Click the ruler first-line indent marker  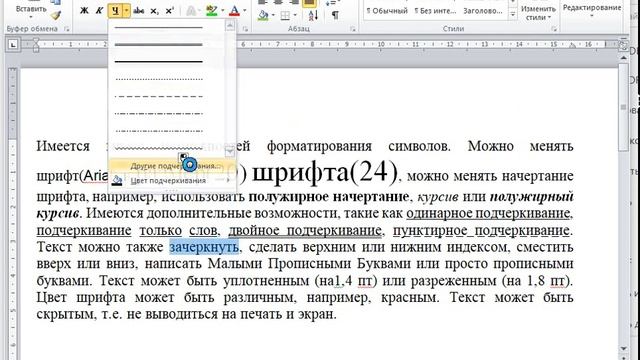36,41
